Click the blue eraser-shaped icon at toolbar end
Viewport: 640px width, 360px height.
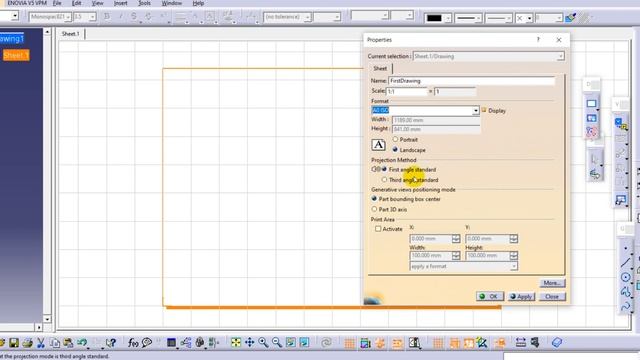click(557, 342)
